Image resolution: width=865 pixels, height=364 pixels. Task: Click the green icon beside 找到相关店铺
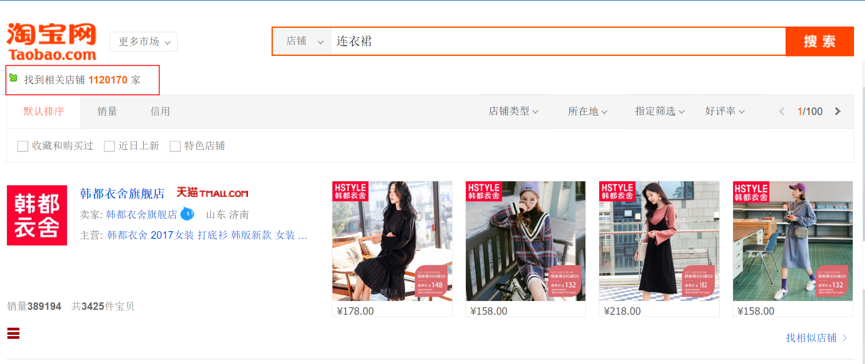(x=13, y=78)
